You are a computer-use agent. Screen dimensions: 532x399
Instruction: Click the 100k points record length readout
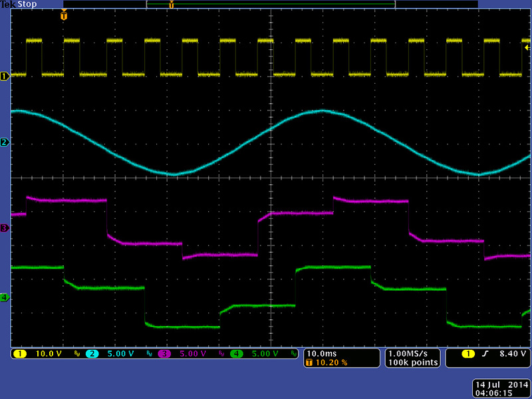(412, 362)
